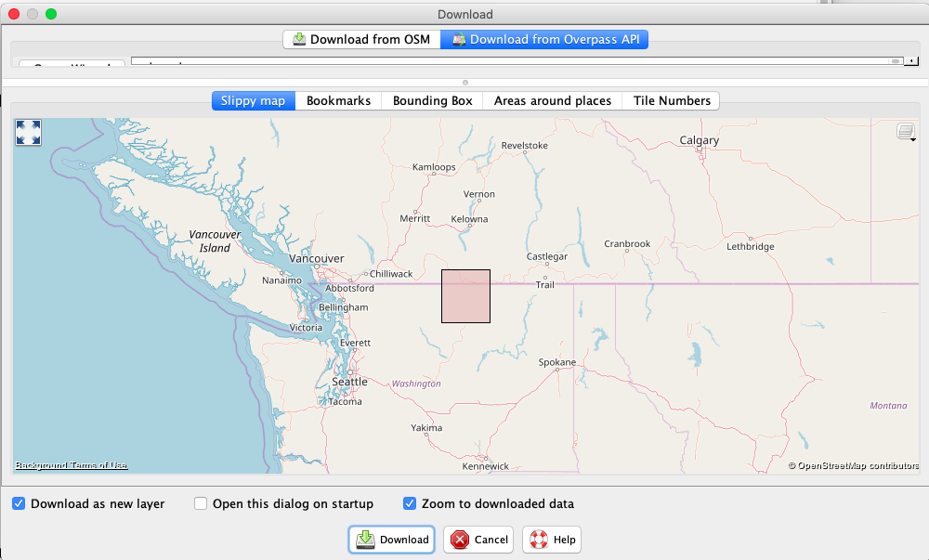Click the Bellingham map label
929x560 pixels.
tap(343, 307)
